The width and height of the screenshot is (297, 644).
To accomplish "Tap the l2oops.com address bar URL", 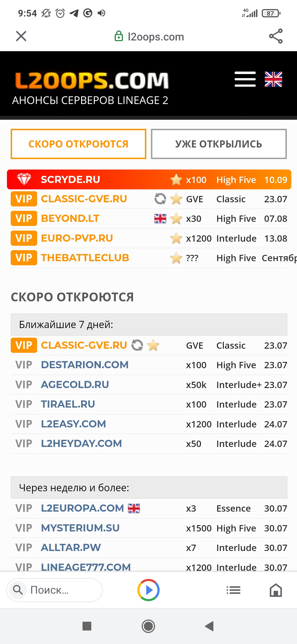I will (156, 37).
